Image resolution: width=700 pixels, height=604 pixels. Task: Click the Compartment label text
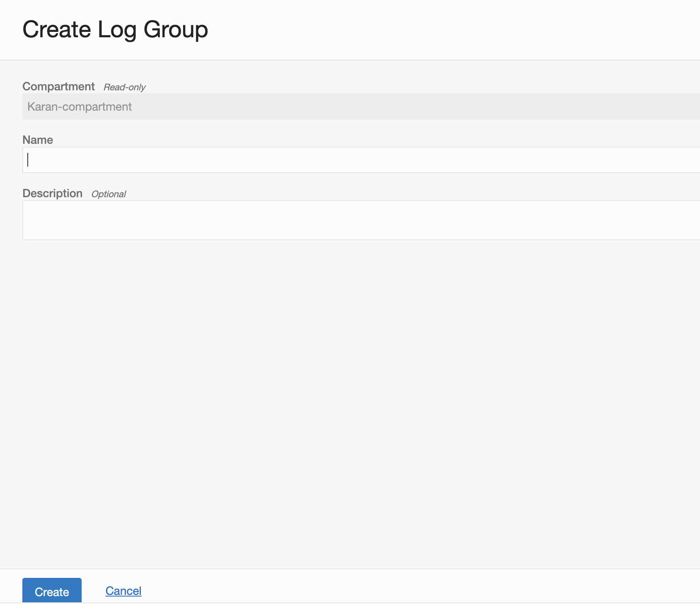pyautogui.click(x=59, y=86)
